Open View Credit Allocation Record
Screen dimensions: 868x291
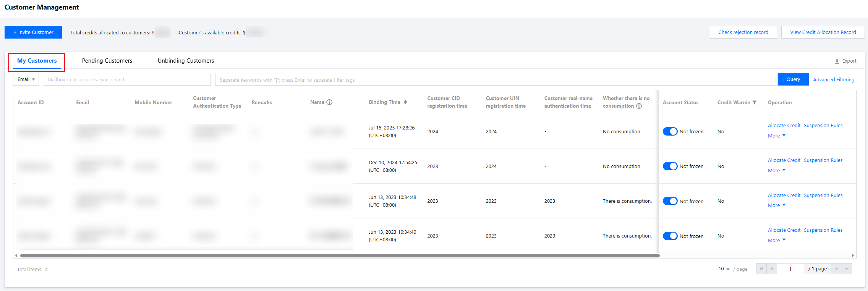[x=823, y=32]
